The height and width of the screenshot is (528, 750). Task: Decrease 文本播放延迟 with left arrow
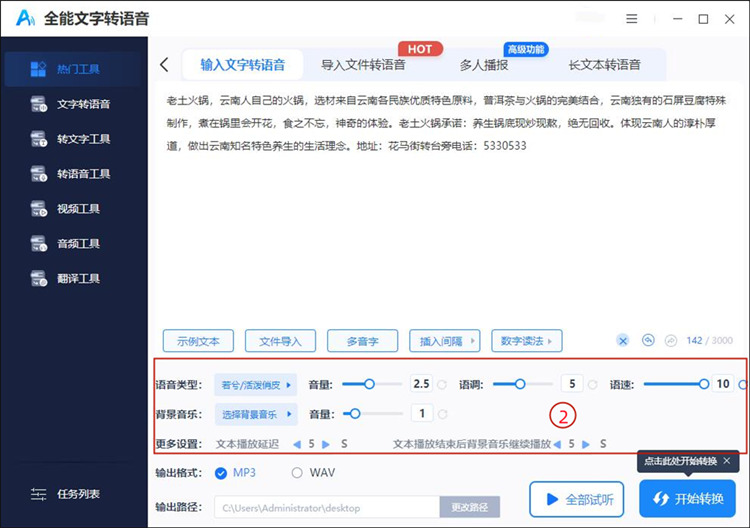click(x=297, y=444)
